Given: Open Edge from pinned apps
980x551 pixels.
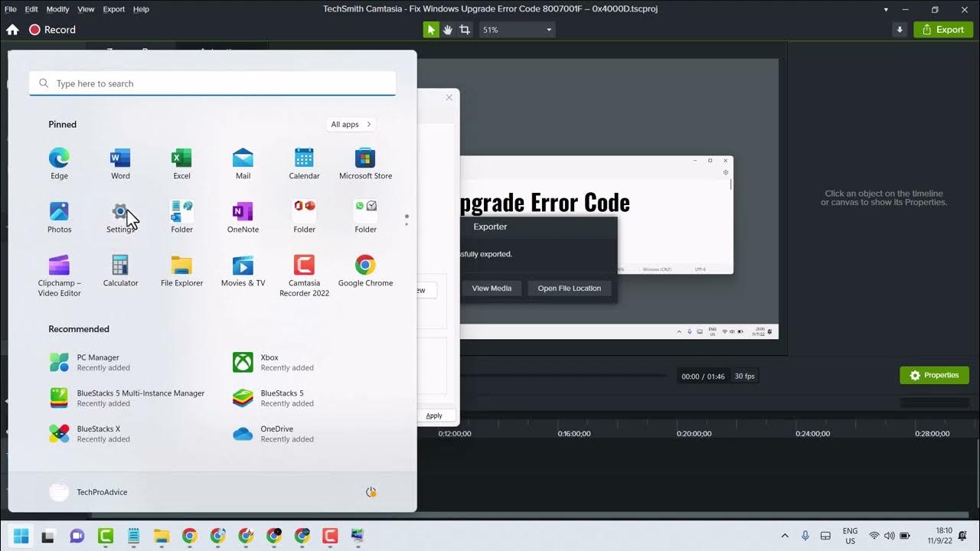Looking at the screenshot, I should tap(59, 164).
